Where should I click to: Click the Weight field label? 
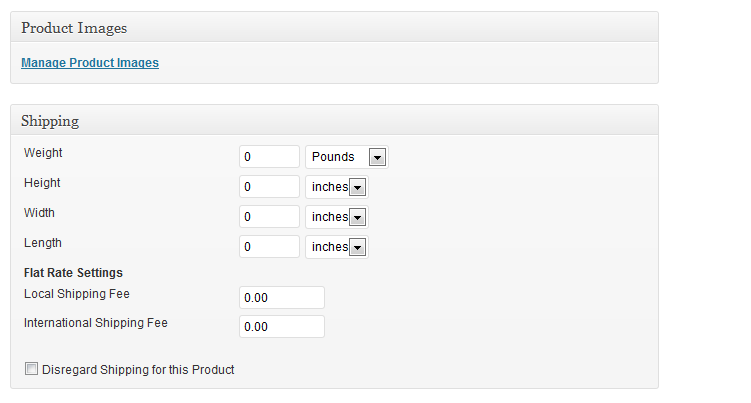click(x=43, y=153)
